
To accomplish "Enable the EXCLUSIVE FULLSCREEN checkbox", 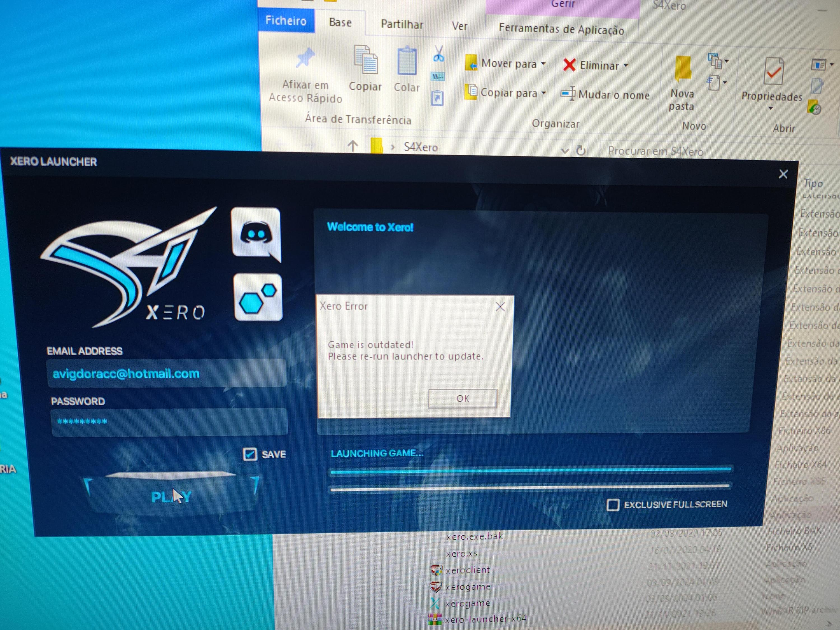I will (613, 505).
